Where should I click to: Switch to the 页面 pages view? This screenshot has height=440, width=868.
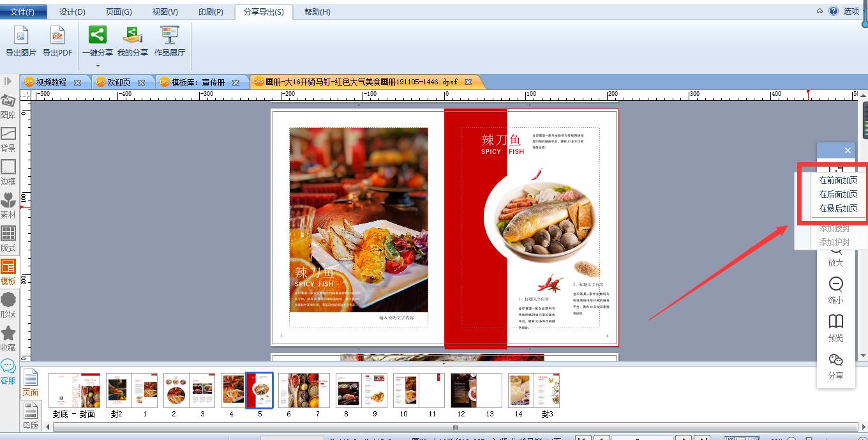tap(31, 383)
